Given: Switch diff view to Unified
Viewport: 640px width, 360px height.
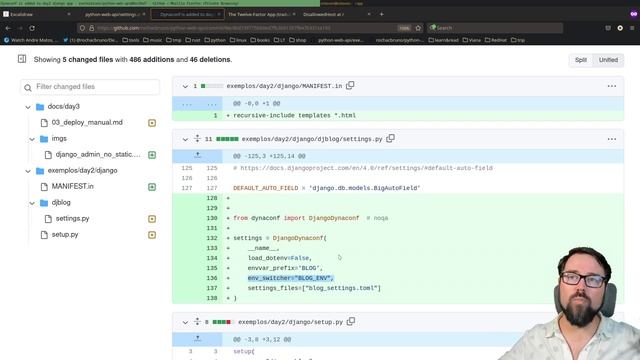Looking at the screenshot, I should point(608,60).
